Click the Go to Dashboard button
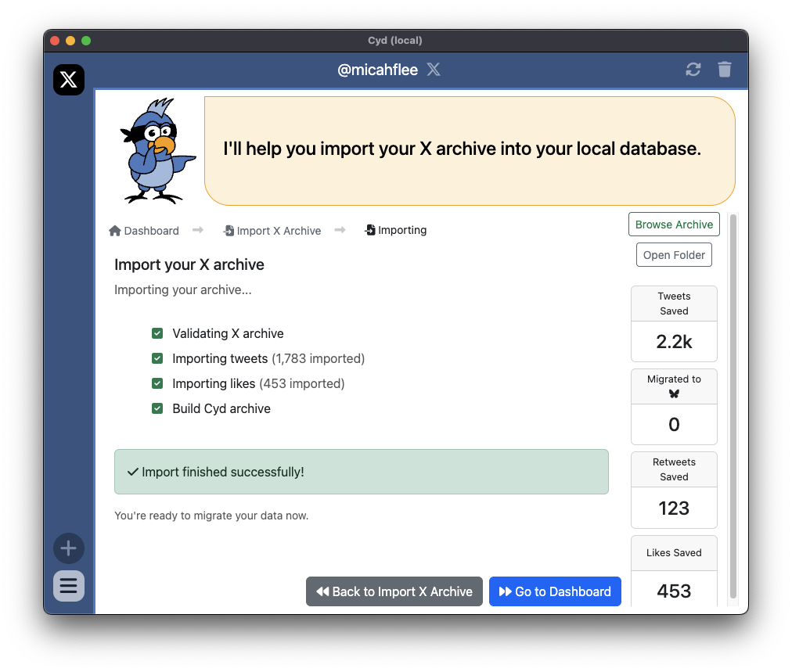The image size is (792, 672). [555, 591]
